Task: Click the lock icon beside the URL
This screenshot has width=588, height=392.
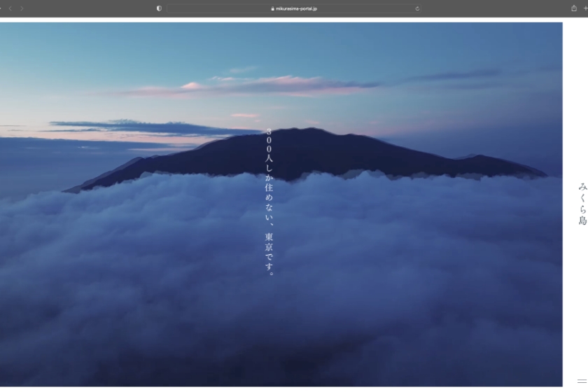Action: [272, 8]
